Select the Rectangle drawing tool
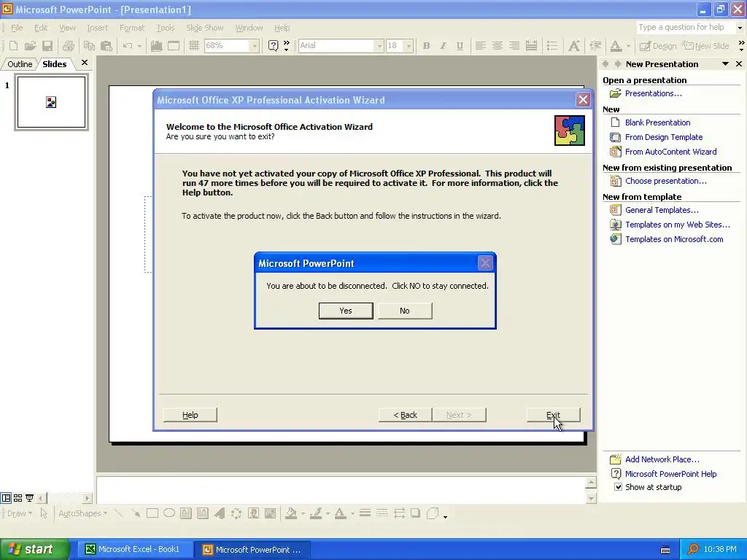Screen dimensions: 747x560 click(x=152, y=513)
